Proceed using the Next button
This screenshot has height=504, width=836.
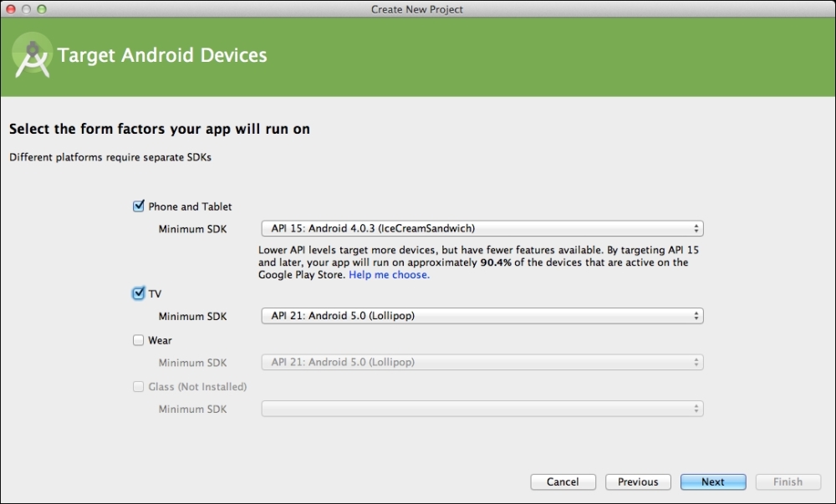click(713, 482)
